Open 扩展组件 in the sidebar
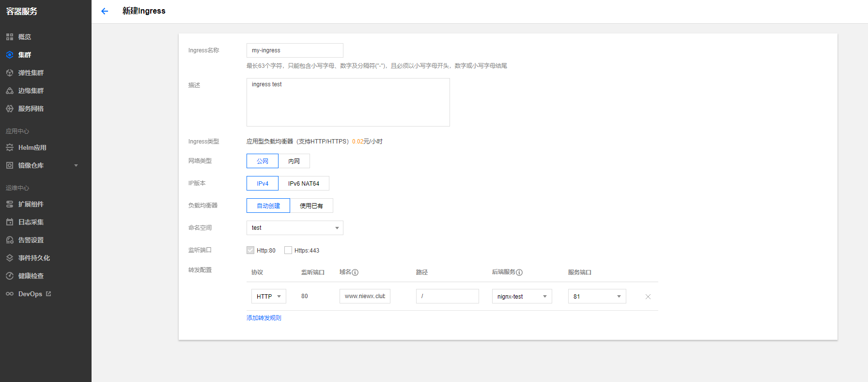The image size is (868, 382). click(31, 204)
